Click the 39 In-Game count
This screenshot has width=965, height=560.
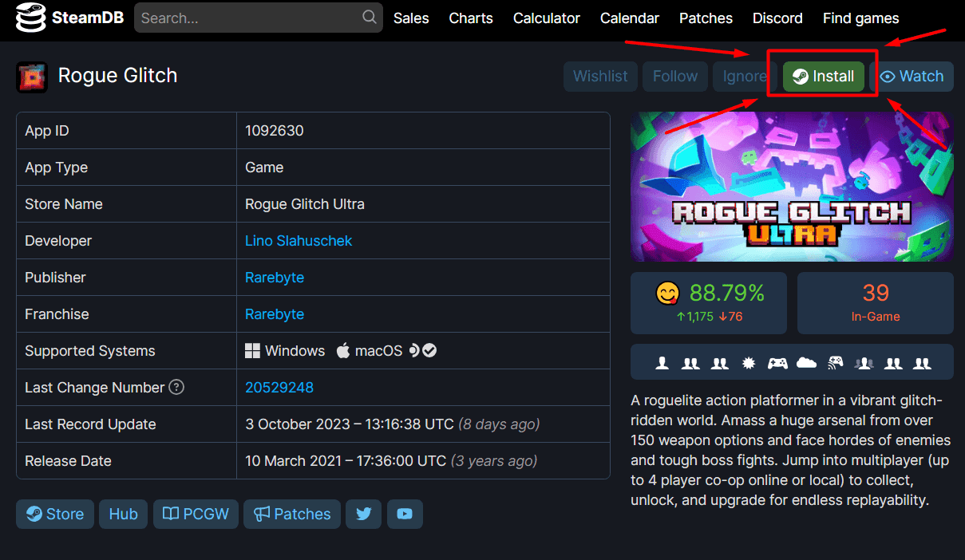pos(876,302)
